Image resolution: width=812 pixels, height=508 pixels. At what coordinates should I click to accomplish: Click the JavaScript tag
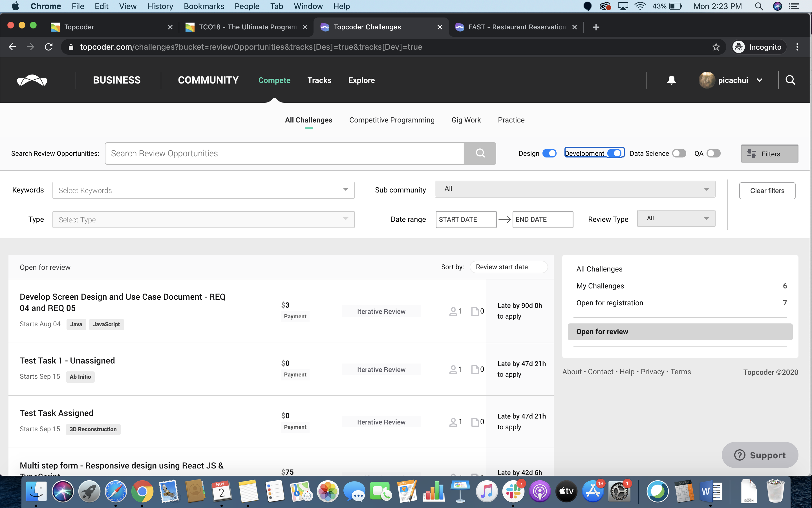(x=106, y=324)
